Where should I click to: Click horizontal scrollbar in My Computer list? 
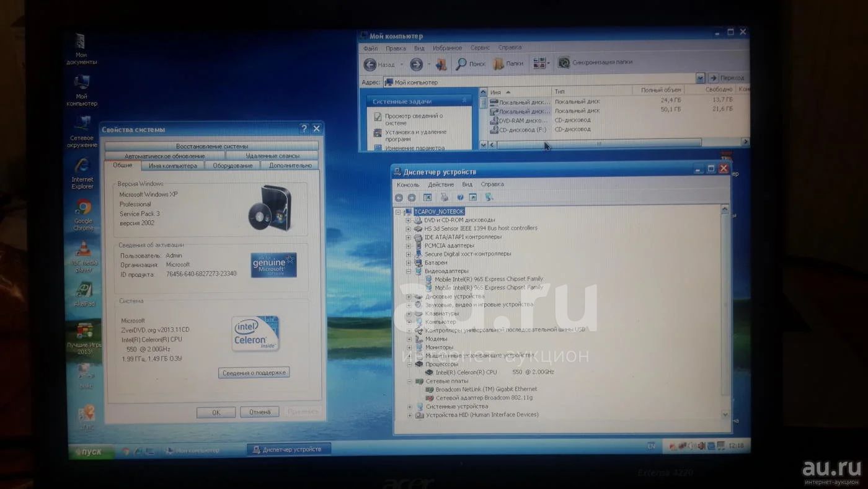(x=598, y=144)
